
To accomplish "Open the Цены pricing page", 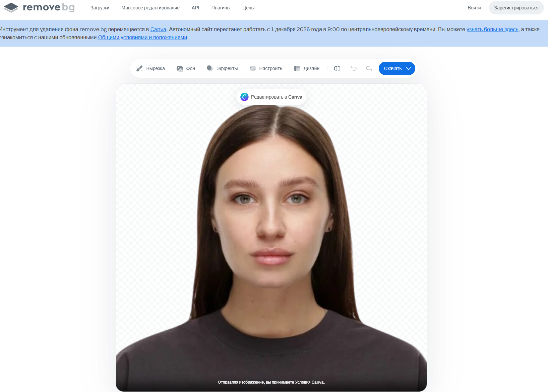I will 248,8.
